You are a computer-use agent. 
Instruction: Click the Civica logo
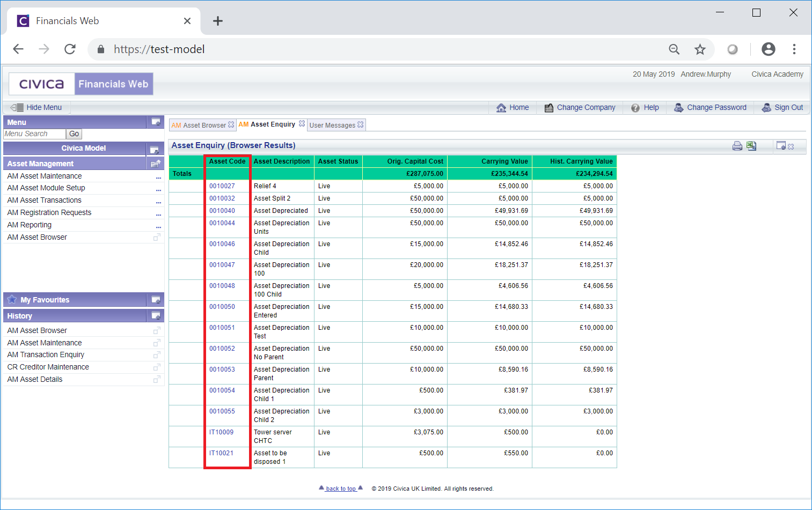[42, 84]
